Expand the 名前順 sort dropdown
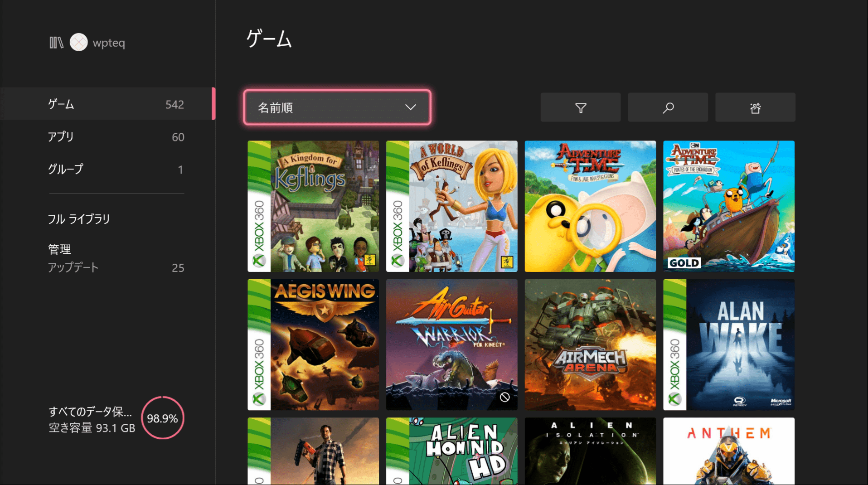This screenshot has width=868, height=485. pyautogui.click(x=337, y=107)
